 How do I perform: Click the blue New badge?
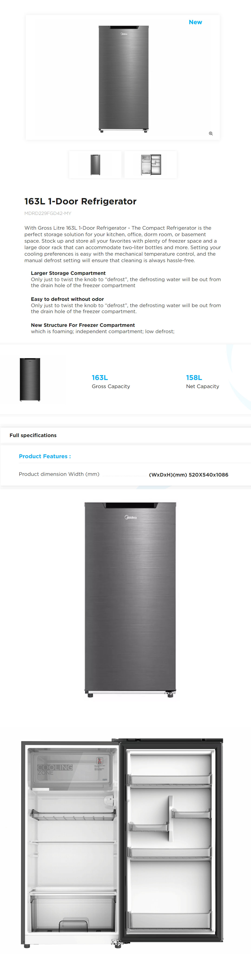195,22
